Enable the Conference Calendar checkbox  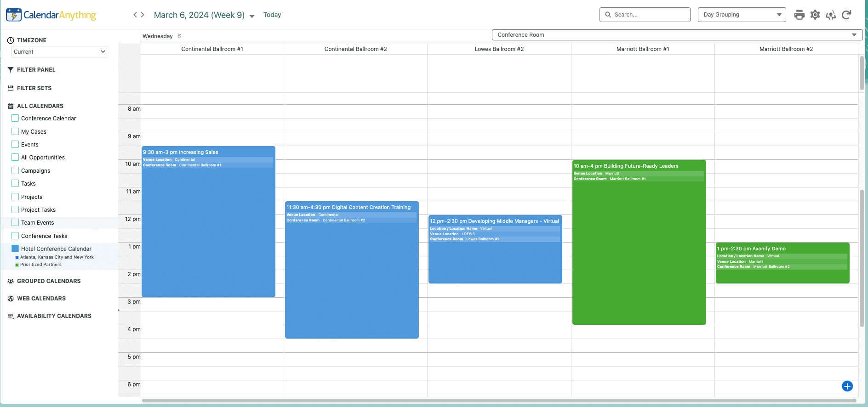pos(15,118)
